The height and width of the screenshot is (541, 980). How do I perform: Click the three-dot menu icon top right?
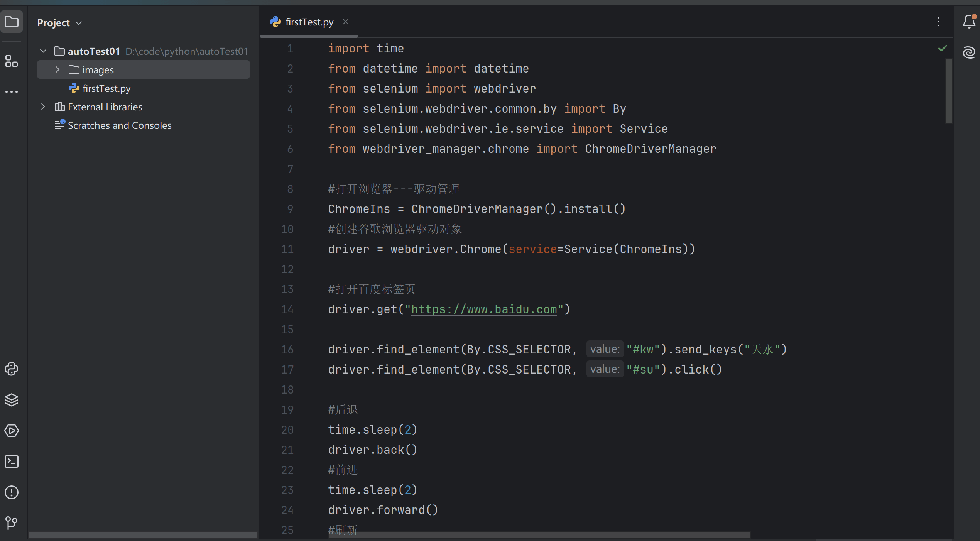click(938, 21)
